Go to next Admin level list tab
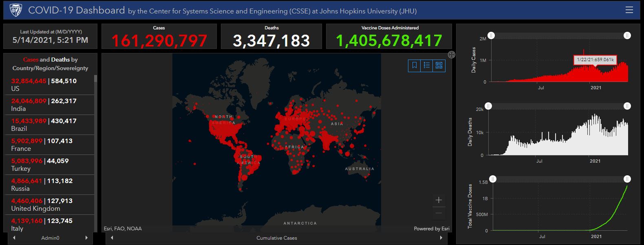Viewport: 644px width, 245px height. [x=86, y=238]
